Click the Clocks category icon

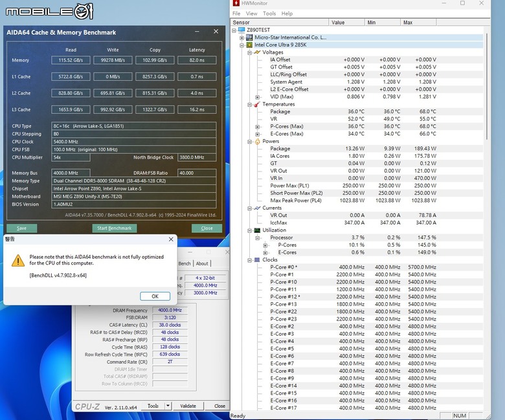[257, 260]
